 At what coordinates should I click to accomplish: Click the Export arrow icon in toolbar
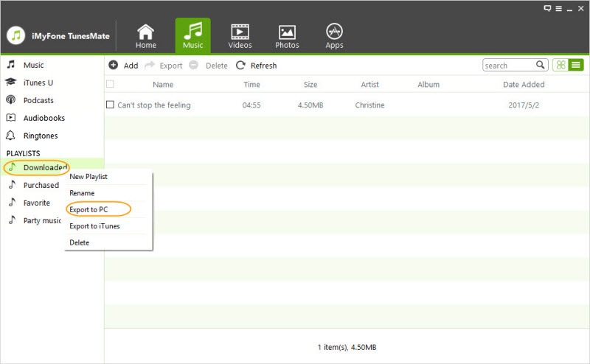click(x=150, y=65)
